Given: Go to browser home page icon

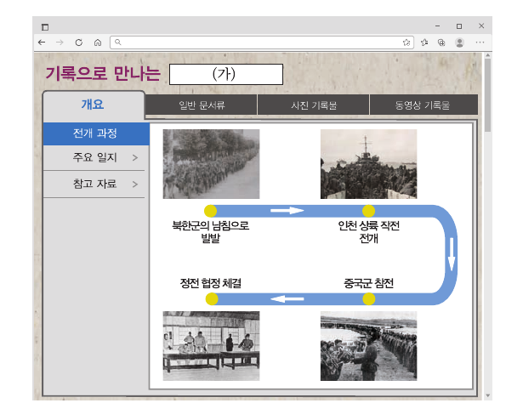Looking at the screenshot, I should [x=98, y=43].
